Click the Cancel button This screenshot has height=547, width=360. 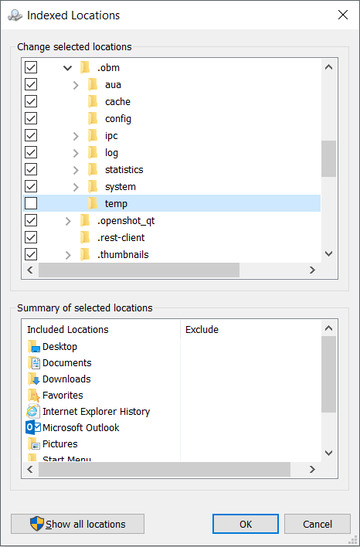317,524
